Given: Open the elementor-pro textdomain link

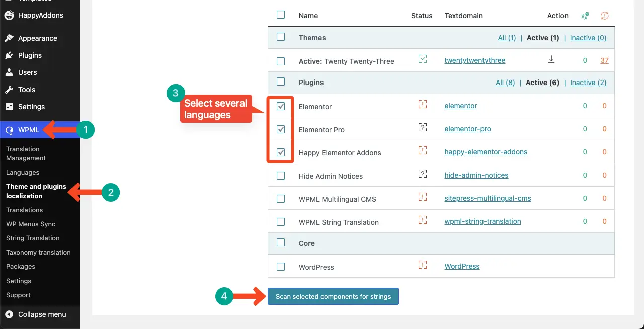Looking at the screenshot, I should click(x=468, y=129).
